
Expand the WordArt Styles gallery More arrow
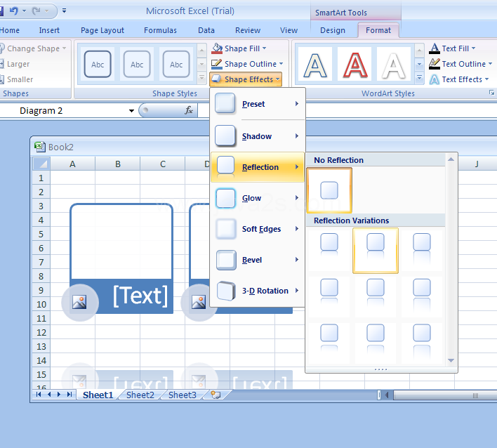click(x=419, y=78)
